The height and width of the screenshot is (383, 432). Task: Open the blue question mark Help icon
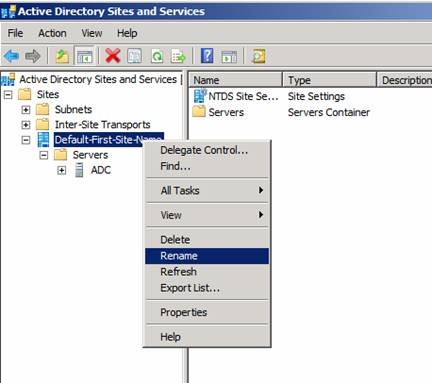click(207, 56)
